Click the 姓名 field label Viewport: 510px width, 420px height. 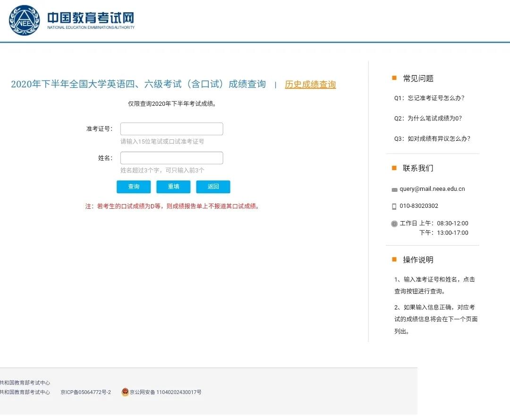point(105,158)
